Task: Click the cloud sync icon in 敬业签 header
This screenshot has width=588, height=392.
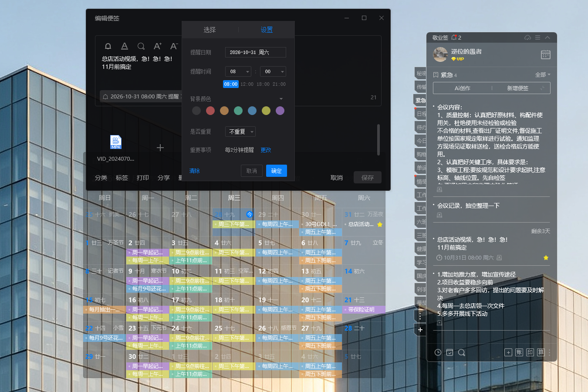Action: tap(527, 37)
